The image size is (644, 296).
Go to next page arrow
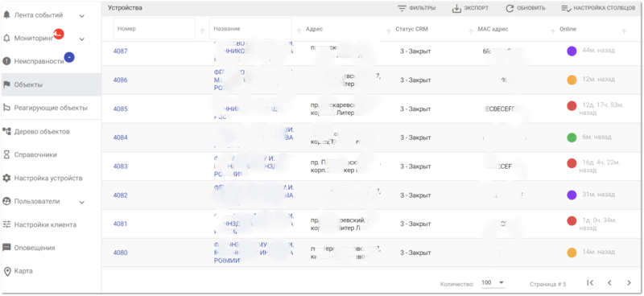[629, 282]
